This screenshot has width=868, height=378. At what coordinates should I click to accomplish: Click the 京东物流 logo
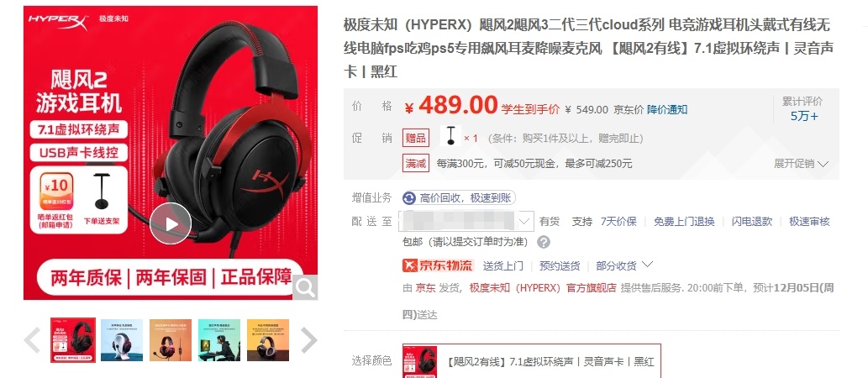coord(438,265)
